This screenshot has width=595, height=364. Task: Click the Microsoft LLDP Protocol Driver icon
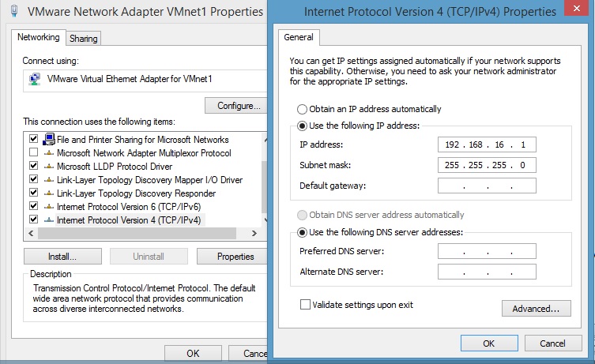(x=49, y=166)
